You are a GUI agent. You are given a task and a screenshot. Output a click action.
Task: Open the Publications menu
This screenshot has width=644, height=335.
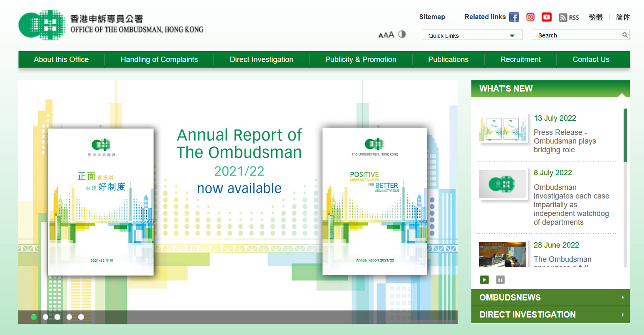pyautogui.click(x=448, y=60)
